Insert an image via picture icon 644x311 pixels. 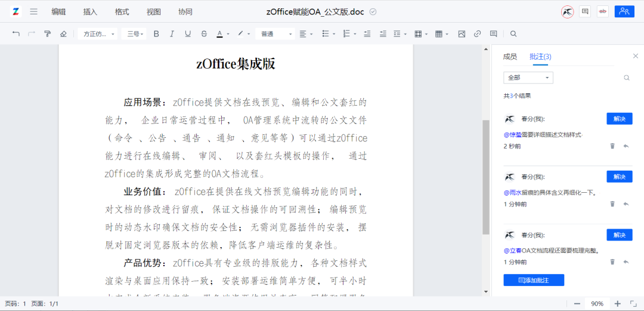pos(462,34)
